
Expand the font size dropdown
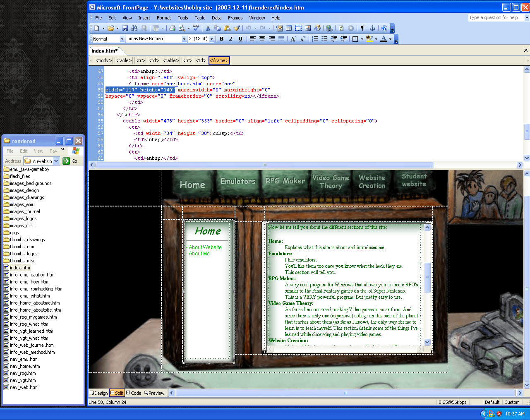pos(211,39)
